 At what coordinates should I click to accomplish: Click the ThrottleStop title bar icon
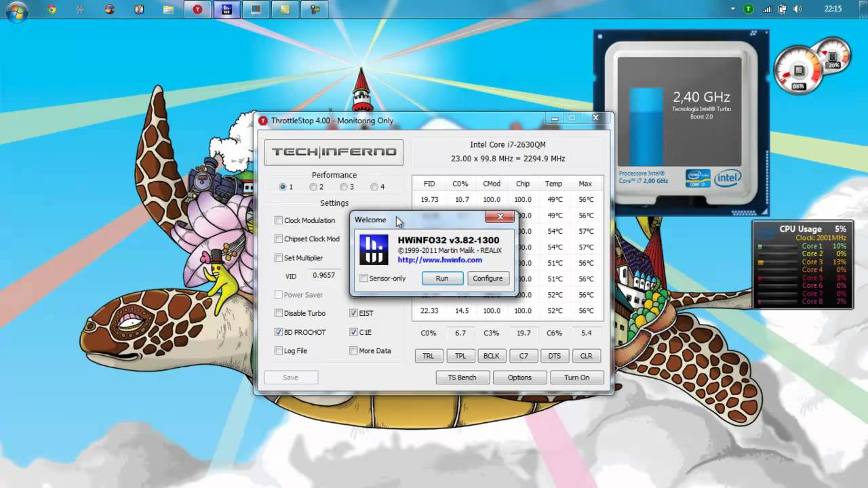263,121
